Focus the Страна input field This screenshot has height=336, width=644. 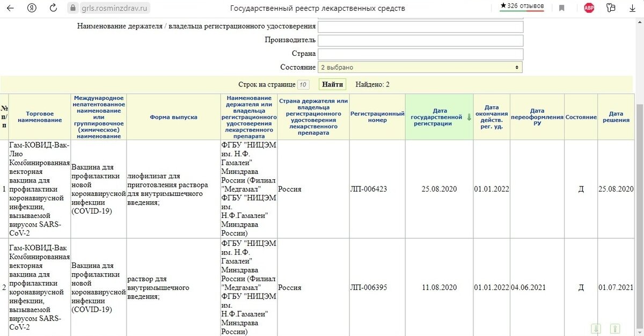point(420,54)
